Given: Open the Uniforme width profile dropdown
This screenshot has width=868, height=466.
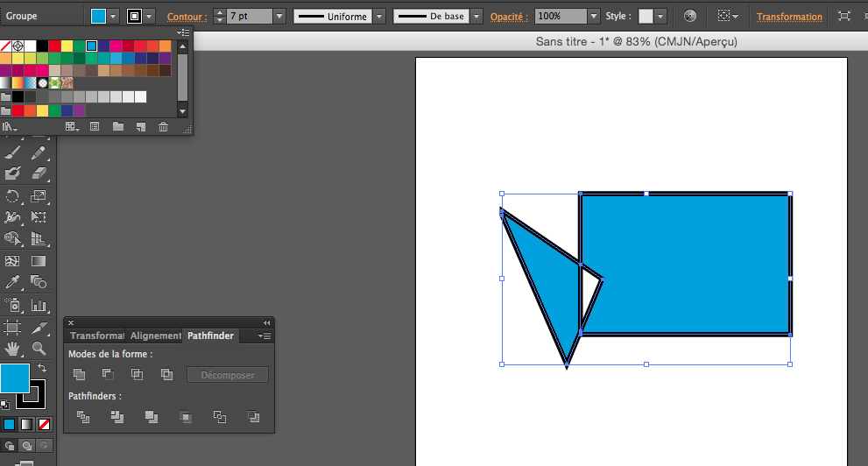Looking at the screenshot, I should tap(379, 17).
